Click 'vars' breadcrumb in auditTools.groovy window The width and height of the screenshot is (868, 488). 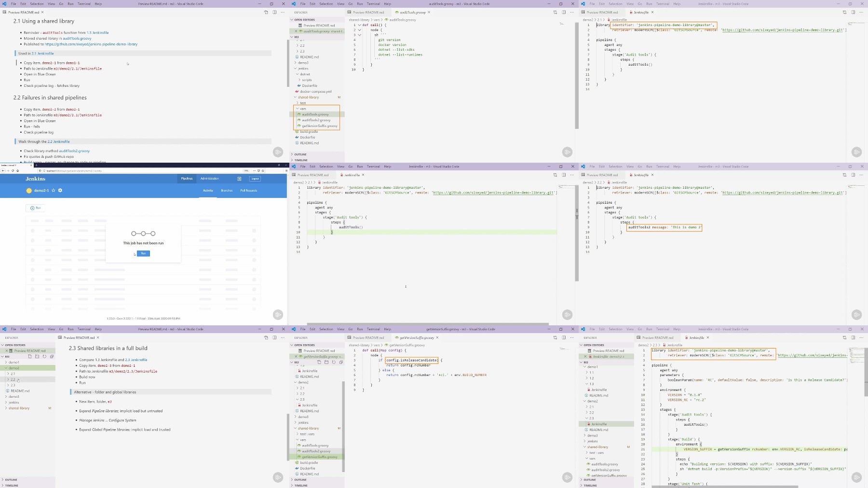(x=376, y=20)
